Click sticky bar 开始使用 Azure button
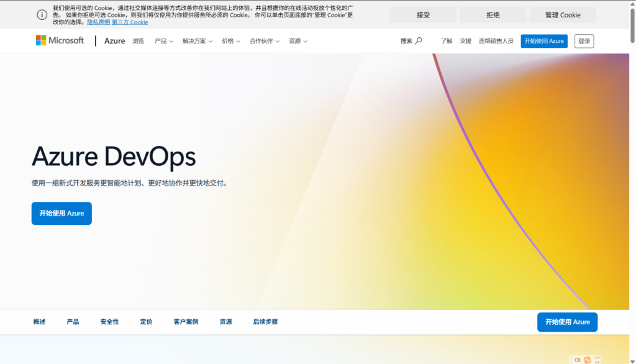Viewport: 636px width, 364px height. (567, 322)
